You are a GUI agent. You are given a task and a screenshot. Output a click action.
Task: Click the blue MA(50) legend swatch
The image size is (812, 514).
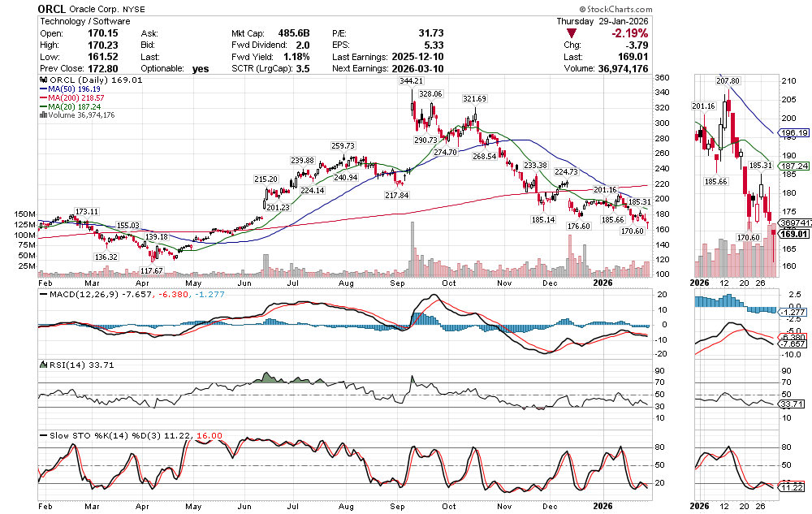(x=43, y=89)
